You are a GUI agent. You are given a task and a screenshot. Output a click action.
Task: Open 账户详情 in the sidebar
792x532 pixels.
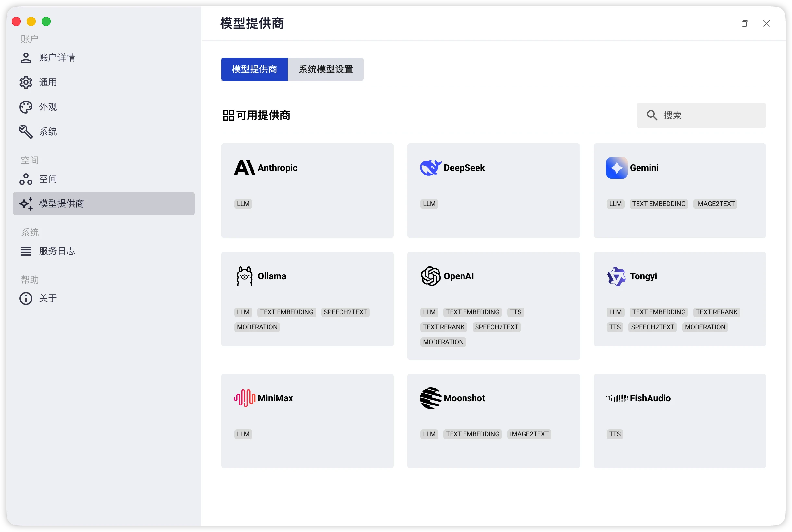tap(104, 58)
